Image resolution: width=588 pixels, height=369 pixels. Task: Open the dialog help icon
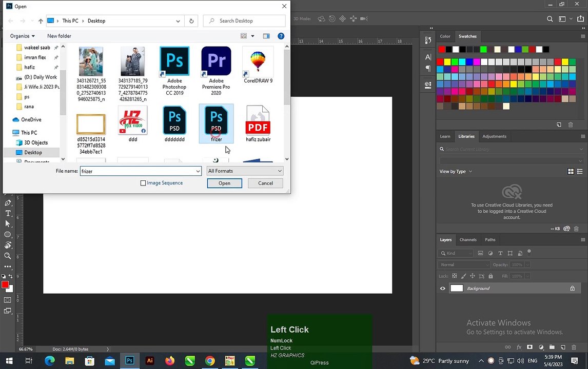click(x=281, y=36)
